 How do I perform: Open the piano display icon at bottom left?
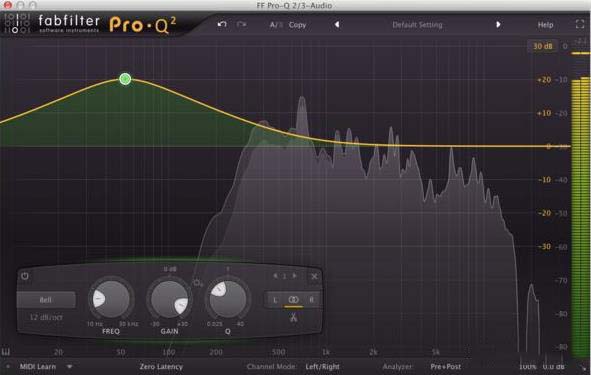pyautogui.click(x=6, y=352)
